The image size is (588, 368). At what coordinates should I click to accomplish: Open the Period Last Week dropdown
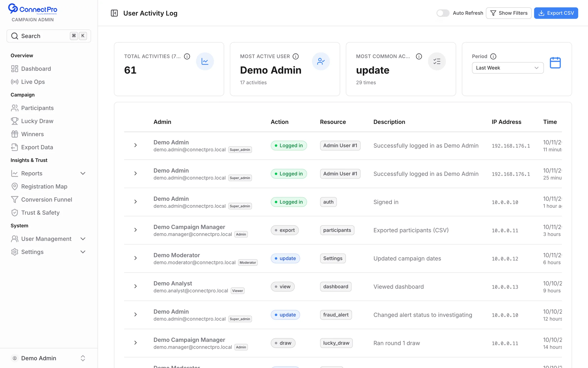508,68
